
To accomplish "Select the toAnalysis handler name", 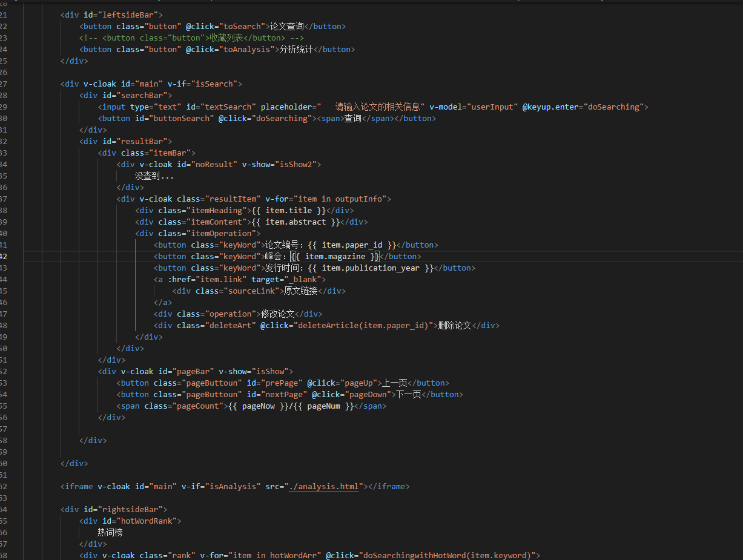I will coord(247,49).
